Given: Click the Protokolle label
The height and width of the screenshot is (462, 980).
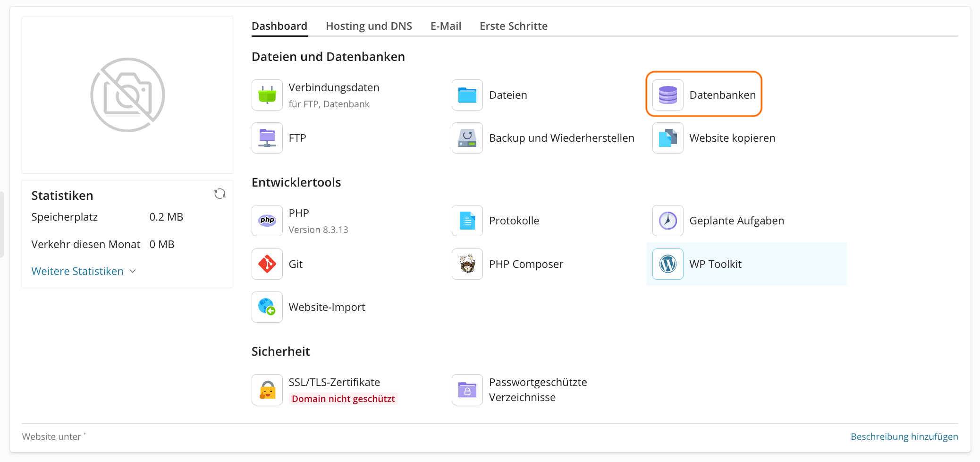Looking at the screenshot, I should click(514, 221).
